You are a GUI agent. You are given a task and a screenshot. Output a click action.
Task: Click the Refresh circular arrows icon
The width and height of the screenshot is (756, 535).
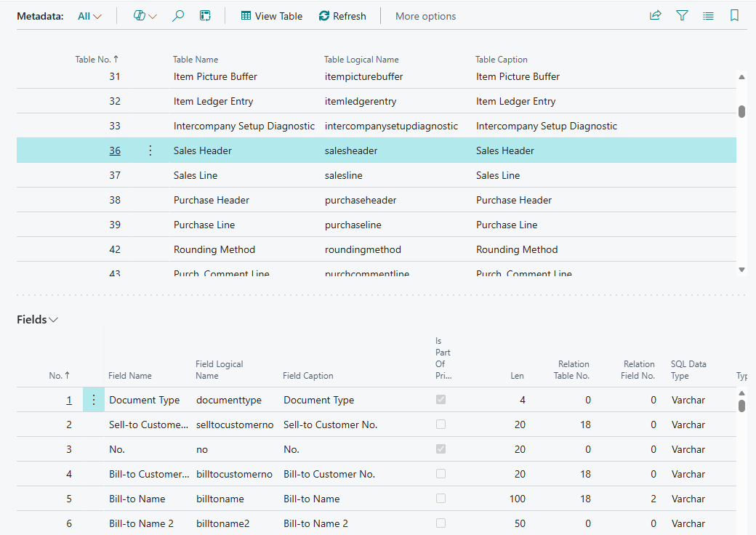click(324, 16)
